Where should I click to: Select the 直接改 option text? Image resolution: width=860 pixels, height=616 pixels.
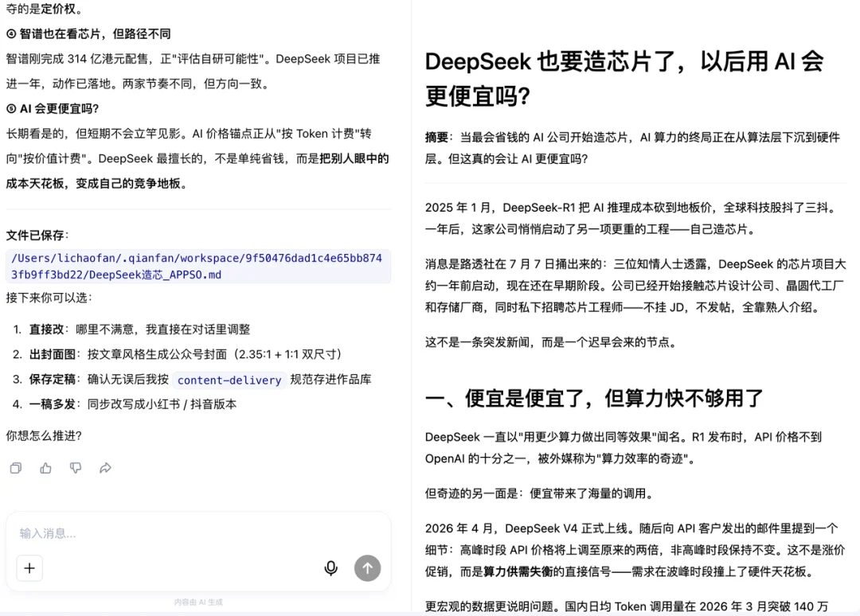(46, 329)
